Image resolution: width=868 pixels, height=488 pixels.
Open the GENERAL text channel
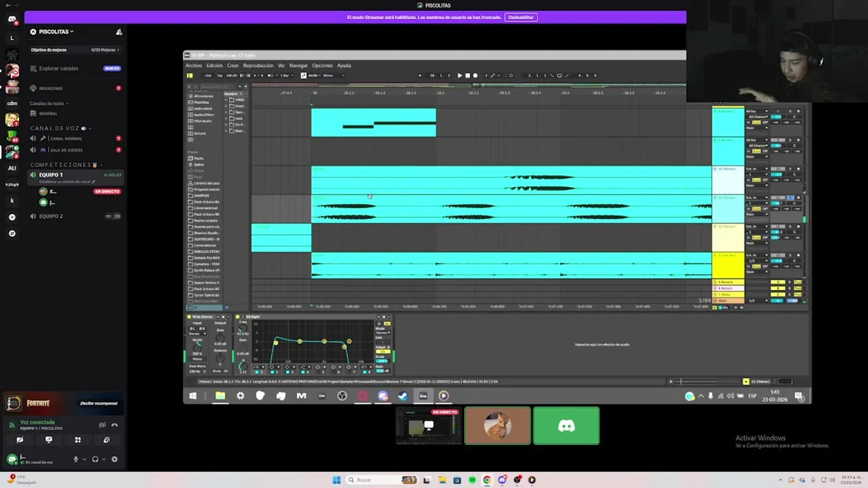click(x=75, y=114)
